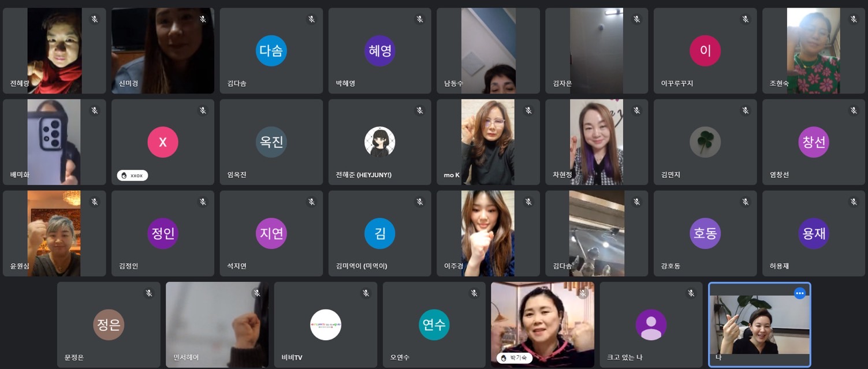Click muted mic icon on 오연수 tile
The image size is (868, 369).
point(474,293)
